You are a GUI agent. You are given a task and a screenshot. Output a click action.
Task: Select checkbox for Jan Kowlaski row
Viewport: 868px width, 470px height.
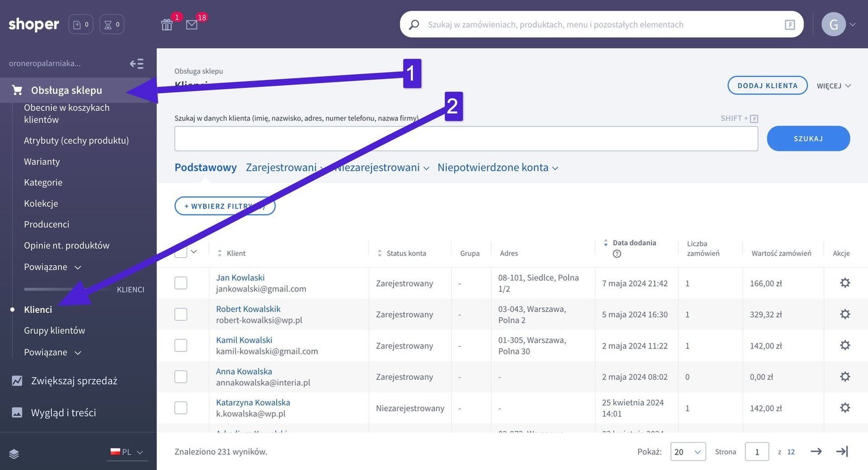coord(181,283)
